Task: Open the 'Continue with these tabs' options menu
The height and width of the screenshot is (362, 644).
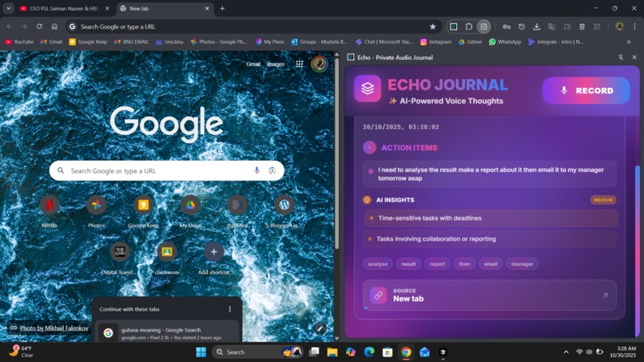Action: (x=229, y=309)
